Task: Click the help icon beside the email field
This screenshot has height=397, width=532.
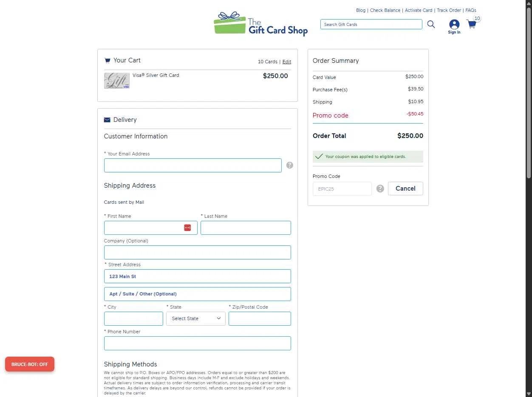Action: pos(289,165)
